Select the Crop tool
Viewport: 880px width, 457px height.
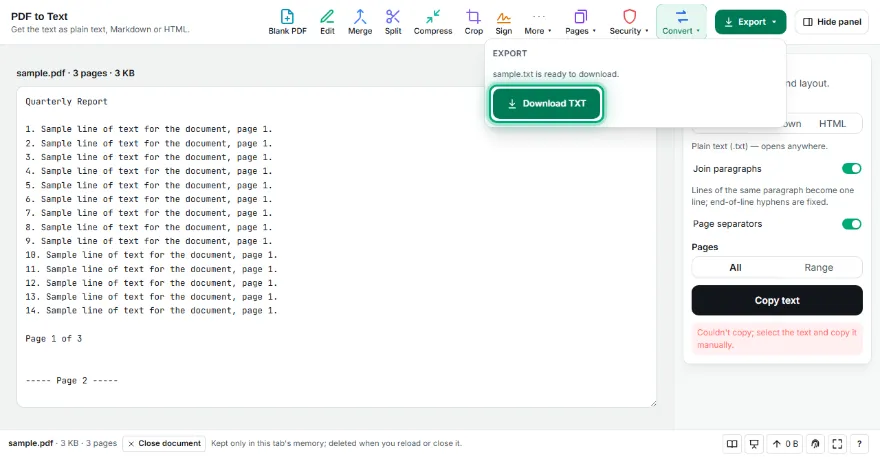(474, 22)
